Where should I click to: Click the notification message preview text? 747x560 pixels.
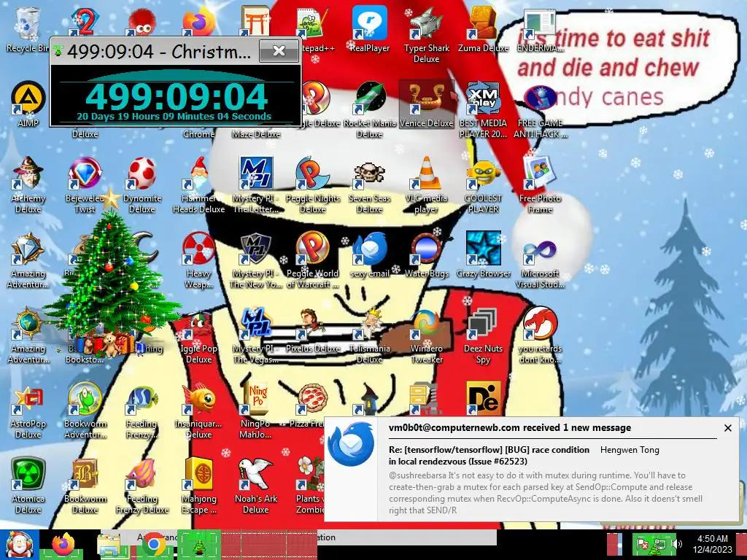pos(546,493)
